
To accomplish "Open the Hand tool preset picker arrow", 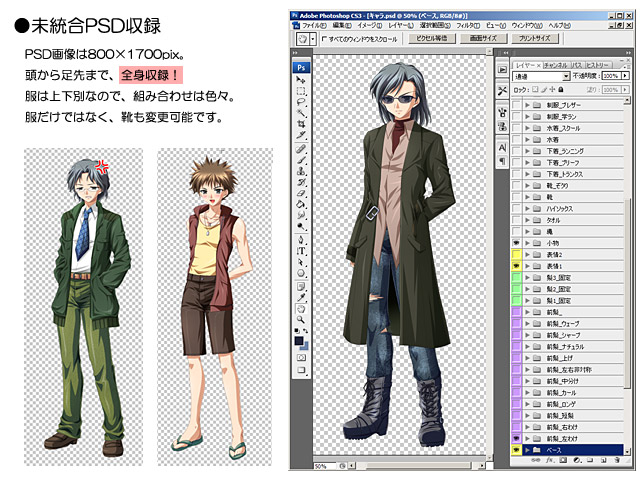I will pos(313,39).
